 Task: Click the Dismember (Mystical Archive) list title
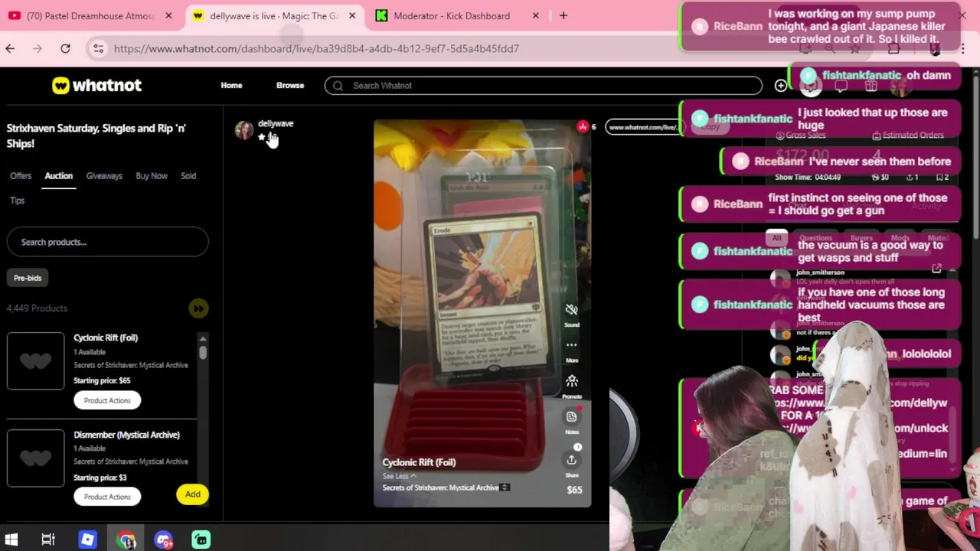tap(126, 435)
